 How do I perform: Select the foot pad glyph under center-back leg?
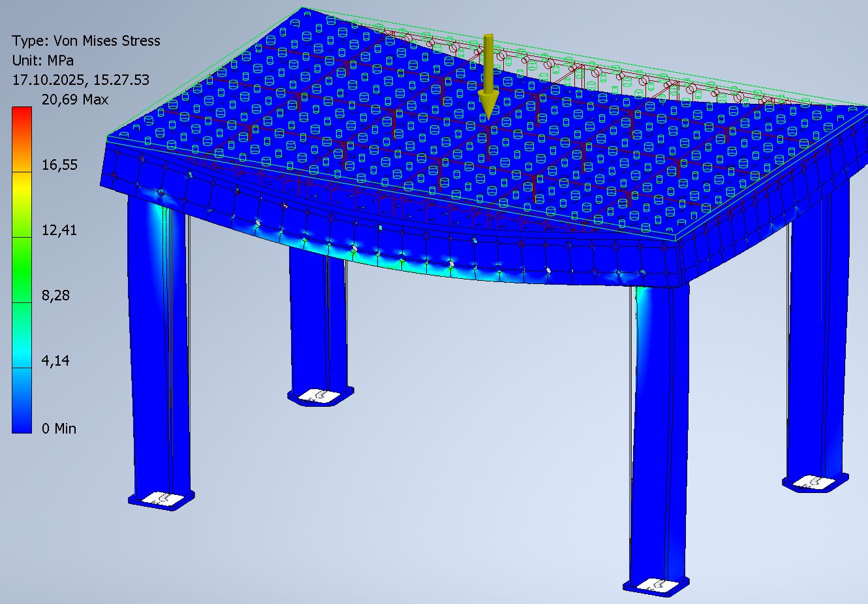click(x=320, y=396)
